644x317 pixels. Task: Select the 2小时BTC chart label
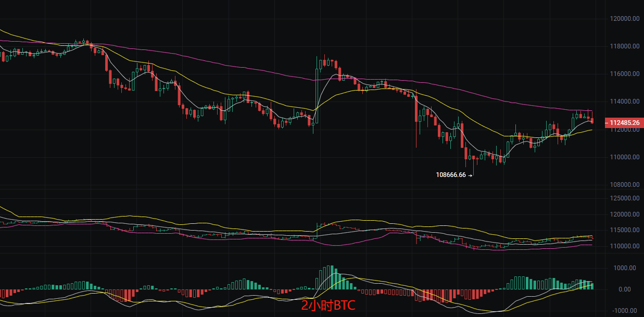click(327, 306)
